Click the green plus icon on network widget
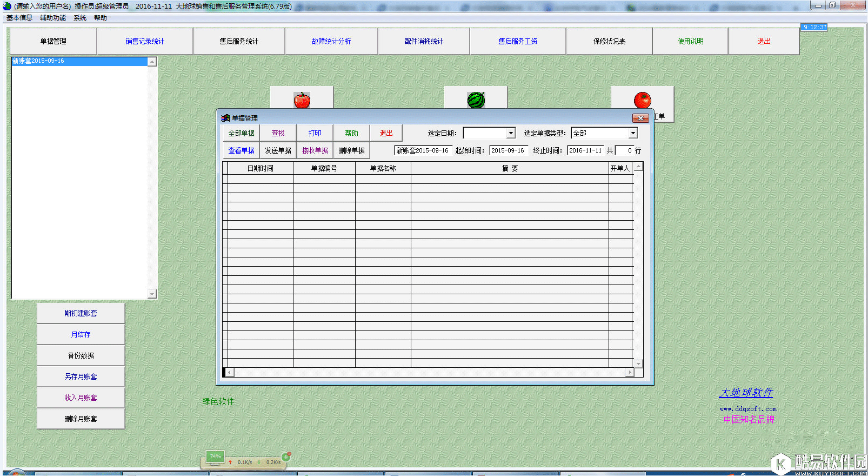Viewport: 868px width, 476px height. pos(286,457)
